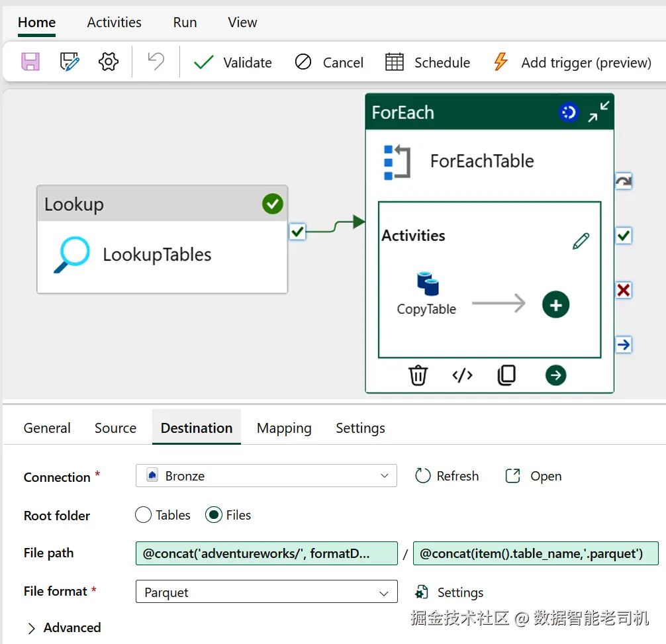Open File format dropdown showing Parquet
This screenshot has height=644, width=666.
pos(267,592)
